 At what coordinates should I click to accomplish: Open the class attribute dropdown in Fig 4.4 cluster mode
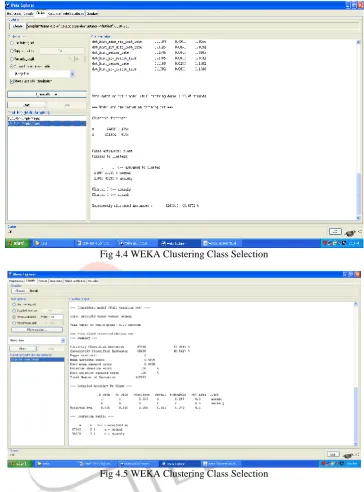tap(42, 74)
